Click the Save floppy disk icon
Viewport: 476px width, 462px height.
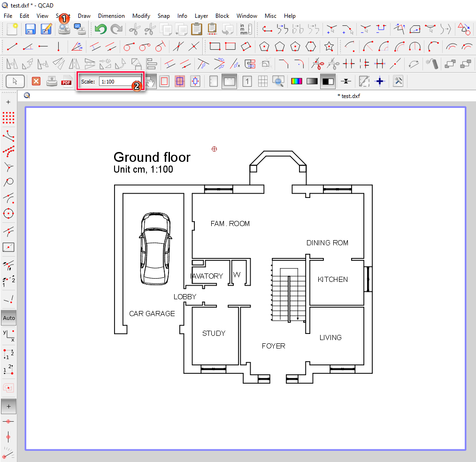[31, 29]
